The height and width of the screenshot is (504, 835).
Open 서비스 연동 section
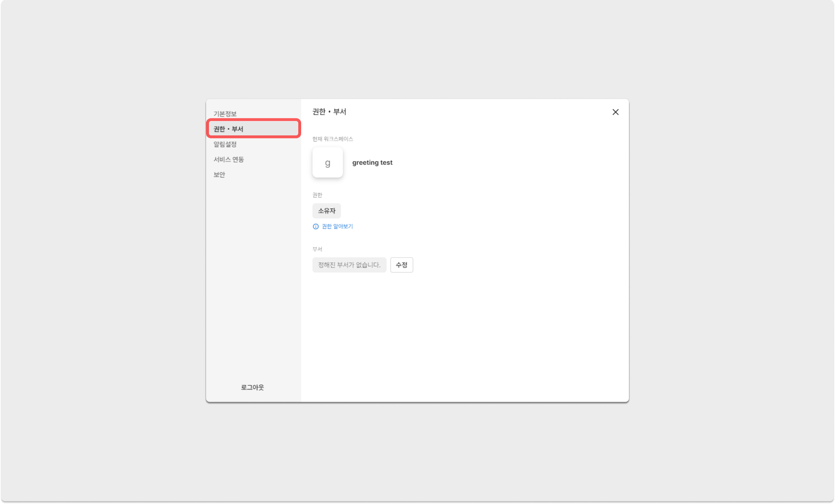[x=229, y=159]
